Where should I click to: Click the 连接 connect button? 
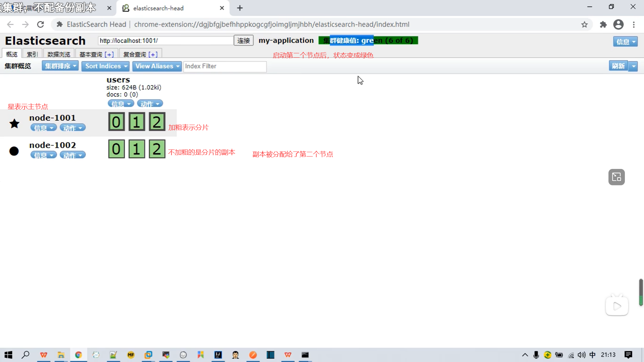click(244, 41)
